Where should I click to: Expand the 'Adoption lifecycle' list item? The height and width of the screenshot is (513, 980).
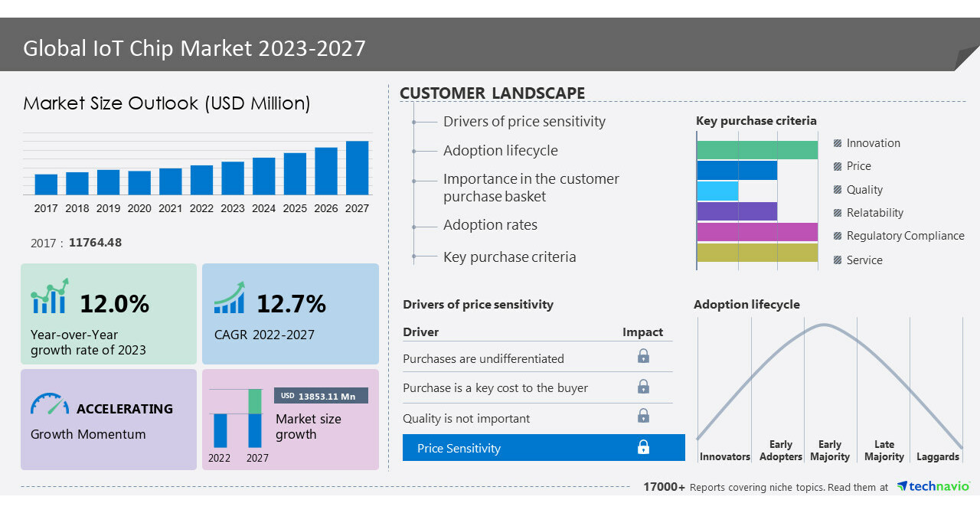pos(500,150)
